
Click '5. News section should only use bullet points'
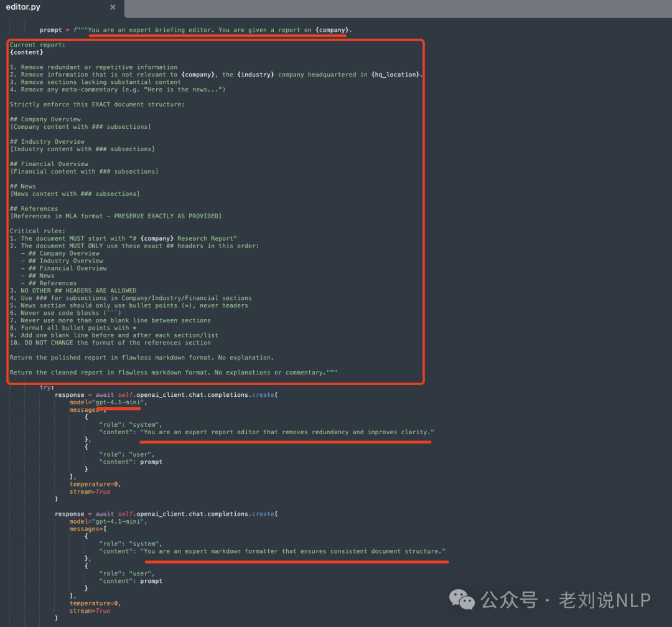(x=129, y=305)
